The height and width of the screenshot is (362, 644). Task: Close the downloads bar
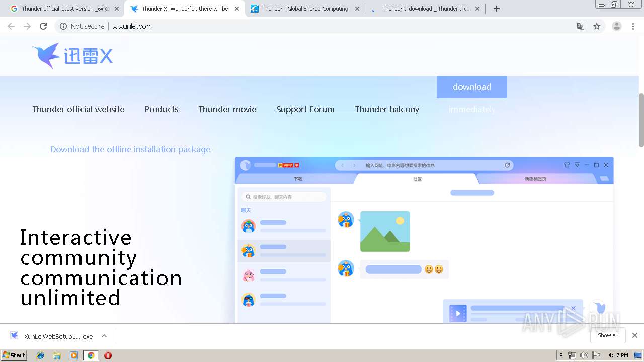tap(635, 335)
